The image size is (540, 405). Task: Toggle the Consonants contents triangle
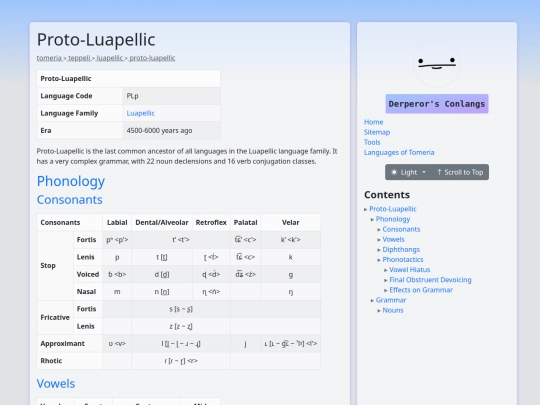(379, 229)
